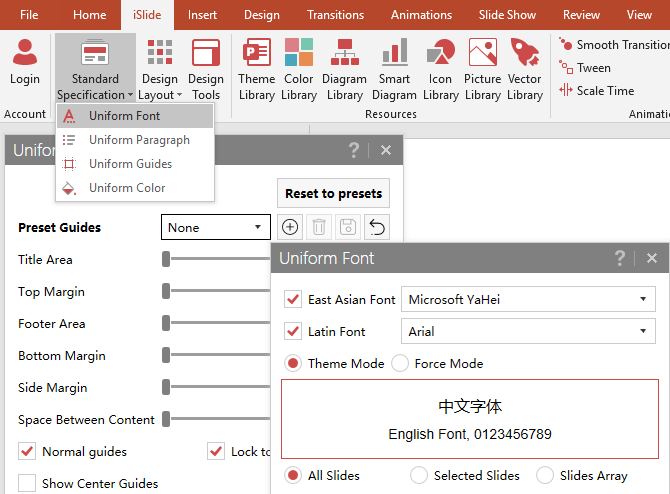
Task: Switch to the File tab
Action: pos(29,15)
